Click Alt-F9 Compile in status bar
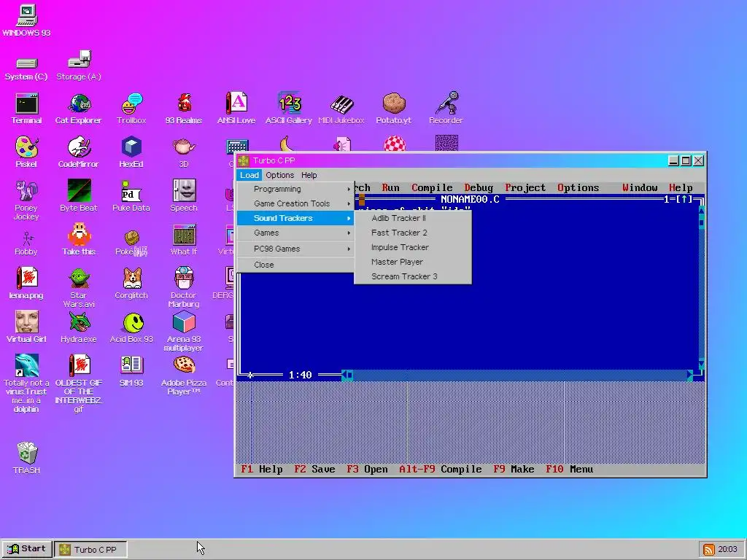Screen dimensions: 747x560 click(441, 469)
